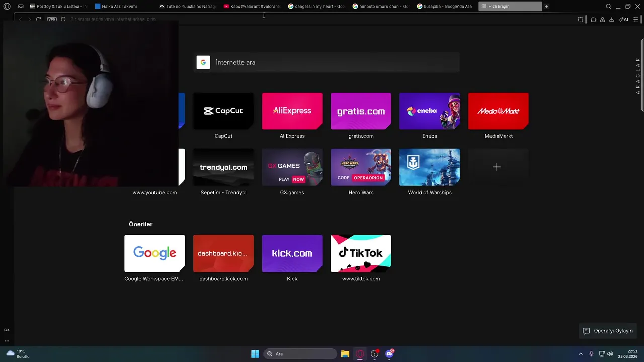Open the taskbar app with red dot badge
This screenshot has height=362, width=644.
coord(375,354)
